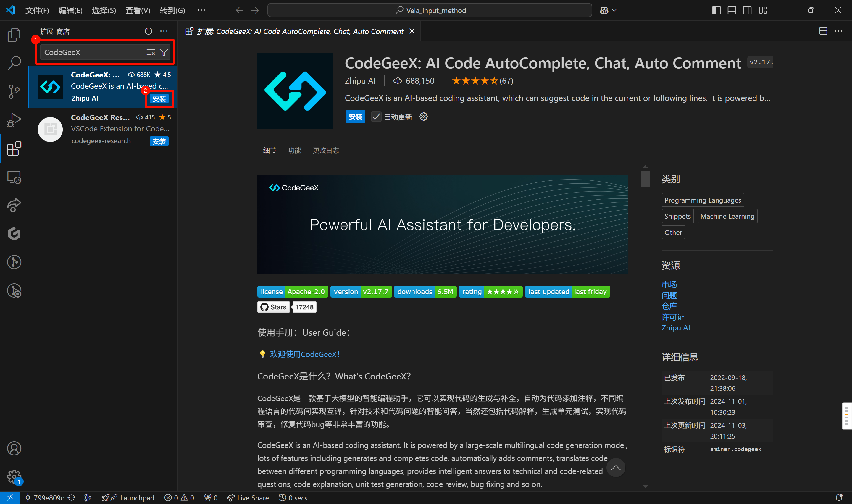Synchronize changes in the status bar
852x504 pixels.
pyautogui.click(x=72, y=497)
